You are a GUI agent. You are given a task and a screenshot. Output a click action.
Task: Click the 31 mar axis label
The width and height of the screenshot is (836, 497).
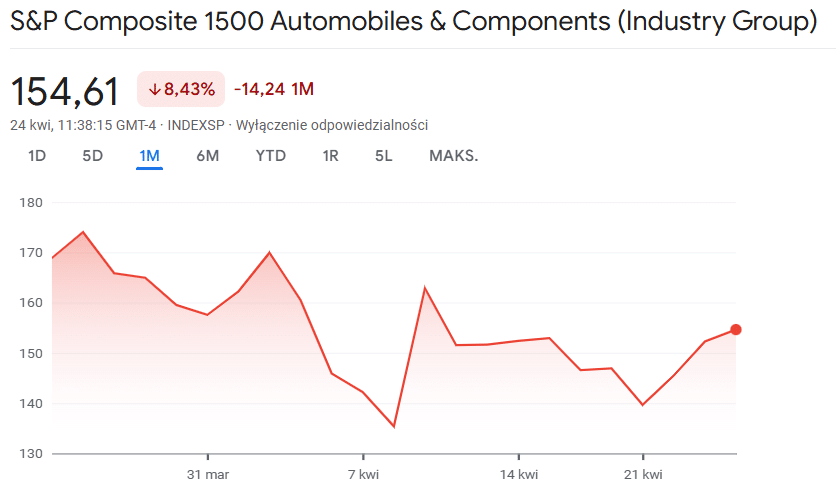tap(208, 473)
